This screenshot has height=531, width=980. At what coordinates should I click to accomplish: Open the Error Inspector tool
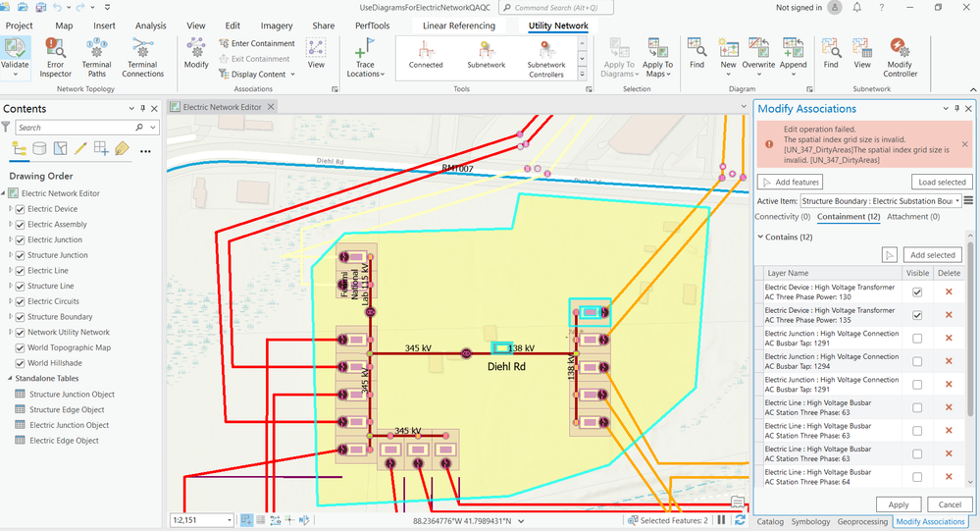point(56,58)
